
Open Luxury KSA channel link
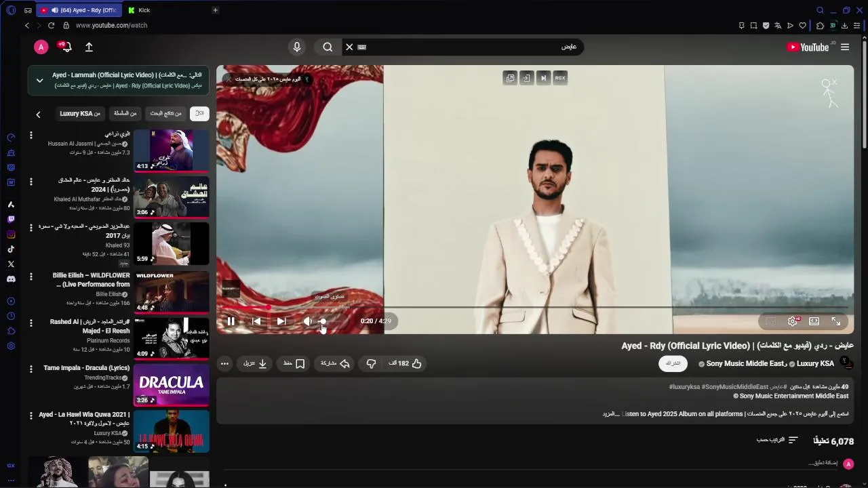815,363
